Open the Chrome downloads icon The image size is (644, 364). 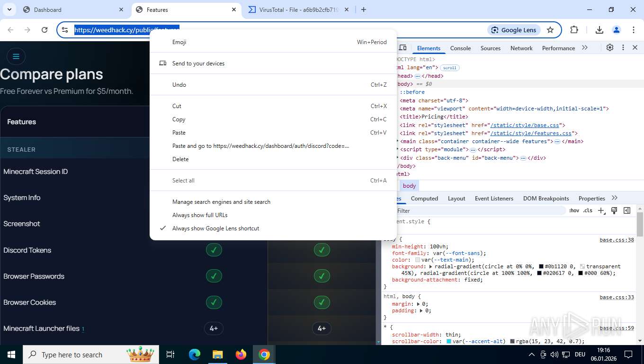coord(599,29)
